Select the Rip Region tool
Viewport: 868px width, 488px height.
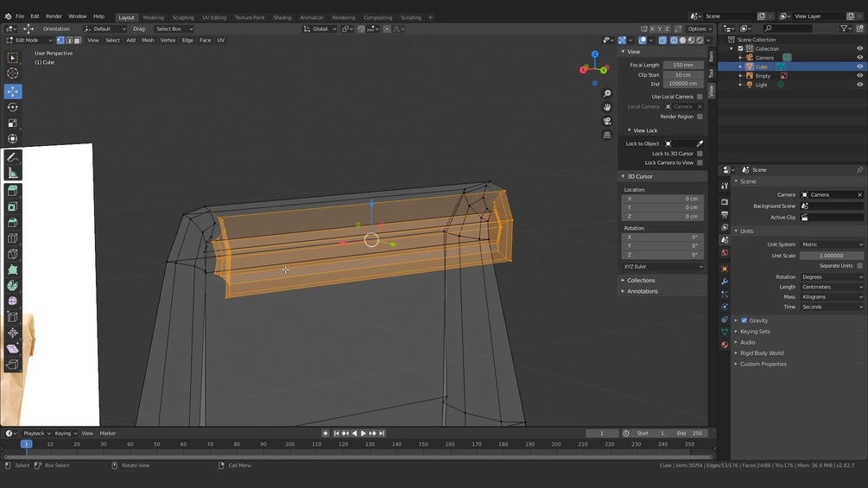[x=13, y=364]
